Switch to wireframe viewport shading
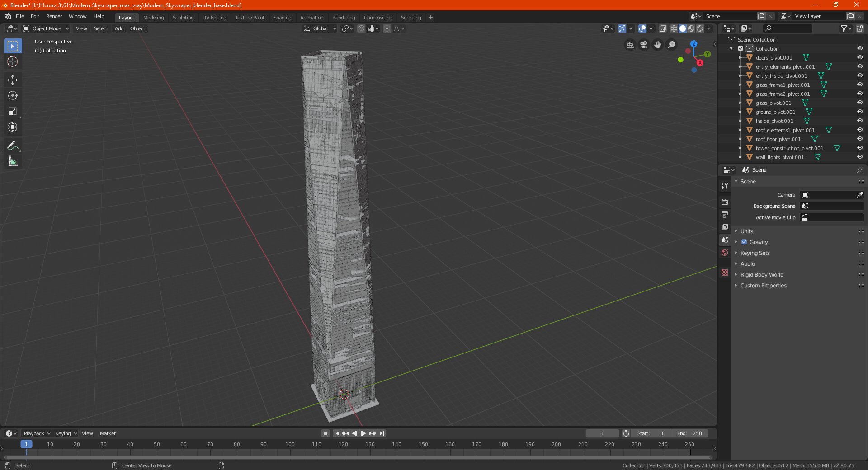This screenshot has height=470, width=868. click(x=674, y=28)
